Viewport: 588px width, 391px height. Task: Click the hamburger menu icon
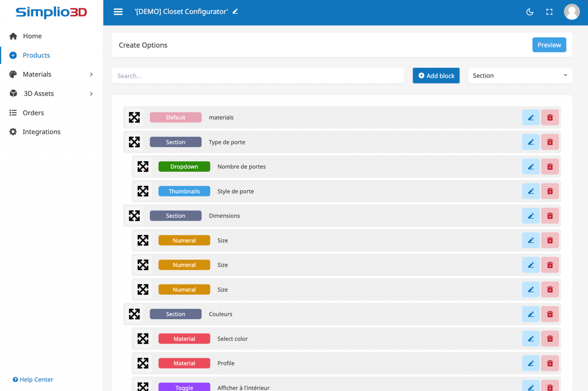pos(118,12)
